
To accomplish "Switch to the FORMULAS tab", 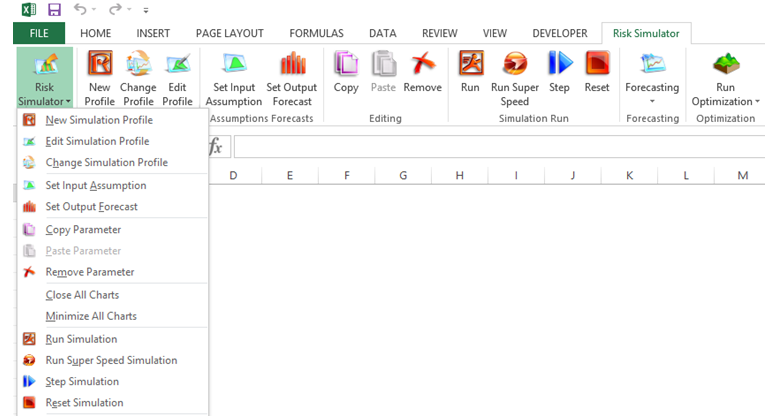I will click(316, 33).
